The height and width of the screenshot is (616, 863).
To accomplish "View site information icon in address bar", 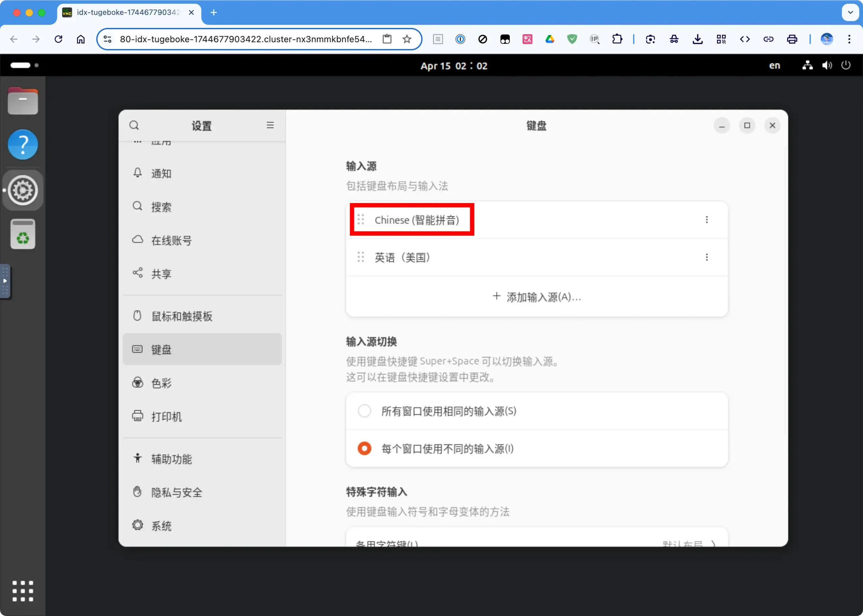I will tap(108, 39).
